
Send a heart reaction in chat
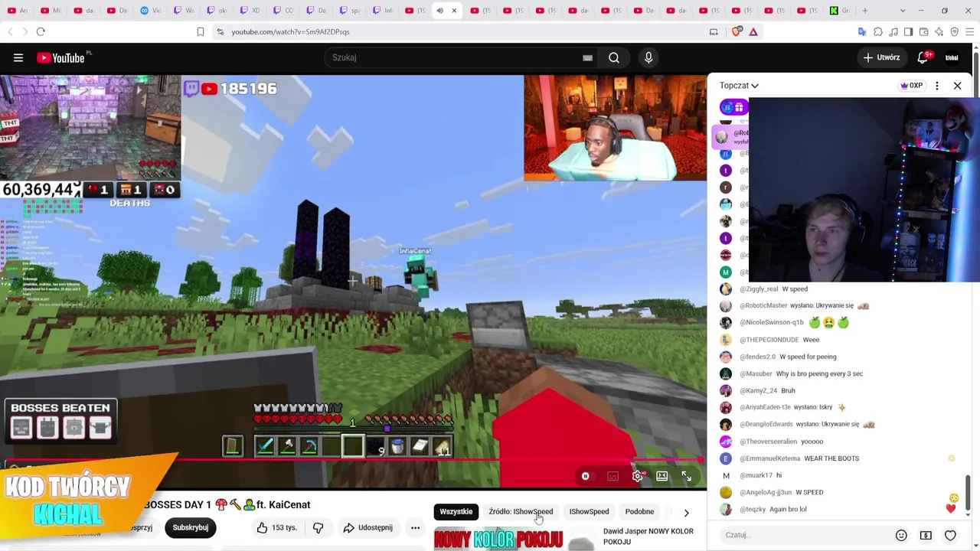tap(950, 535)
